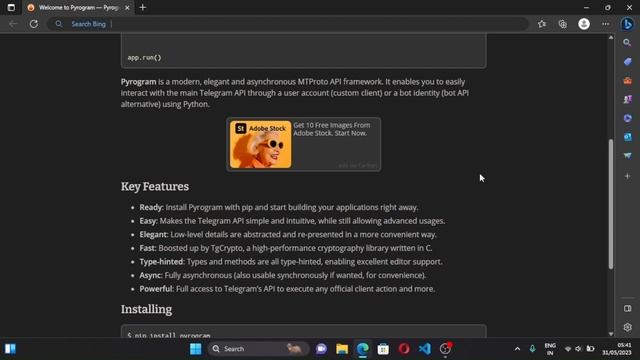The width and height of the screenshot is (640, 360).
Task: Open the Widgets button in taskbar corner
Action: [10, 349]
